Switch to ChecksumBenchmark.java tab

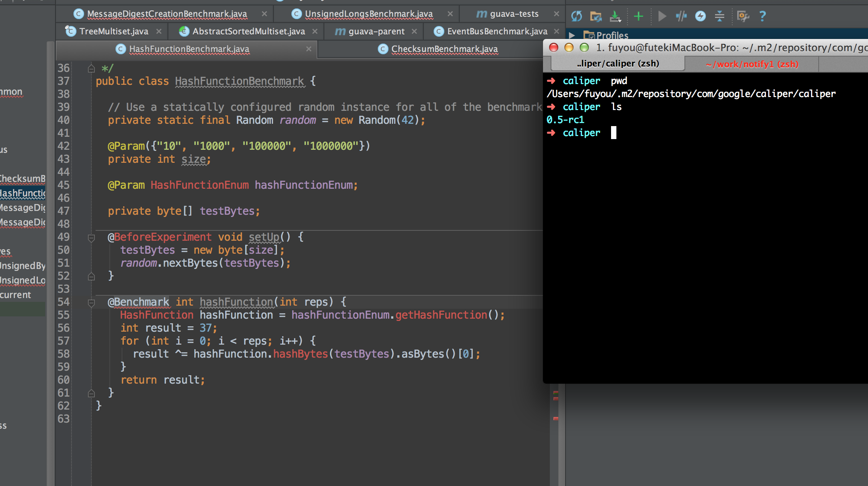pyautogui.click(x=444, y=49)
